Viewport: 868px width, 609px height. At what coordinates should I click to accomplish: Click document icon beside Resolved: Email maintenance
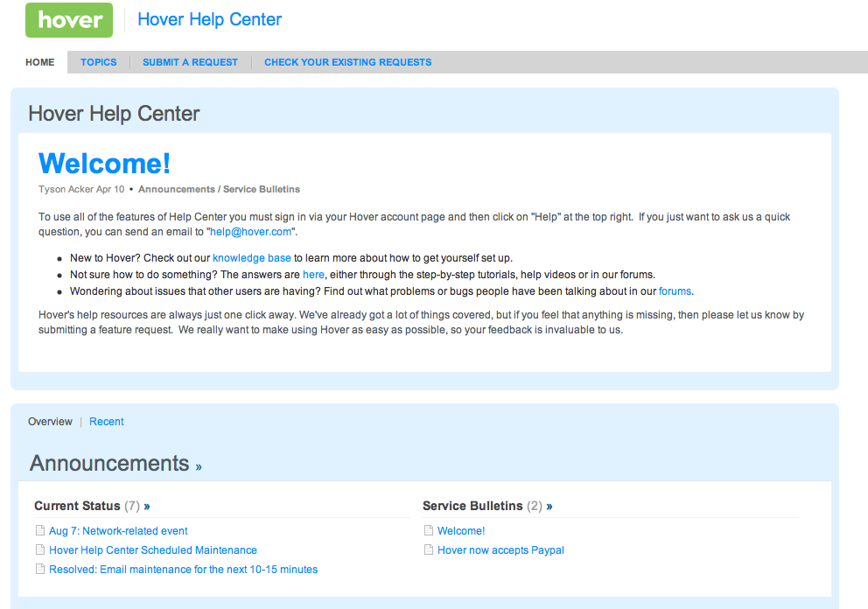(40, 570)
